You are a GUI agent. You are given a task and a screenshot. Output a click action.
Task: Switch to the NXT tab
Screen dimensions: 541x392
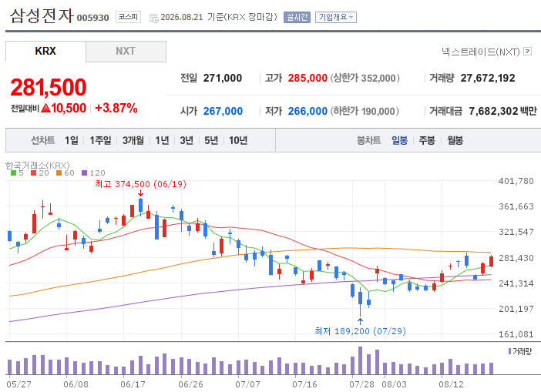click(126, 52)
